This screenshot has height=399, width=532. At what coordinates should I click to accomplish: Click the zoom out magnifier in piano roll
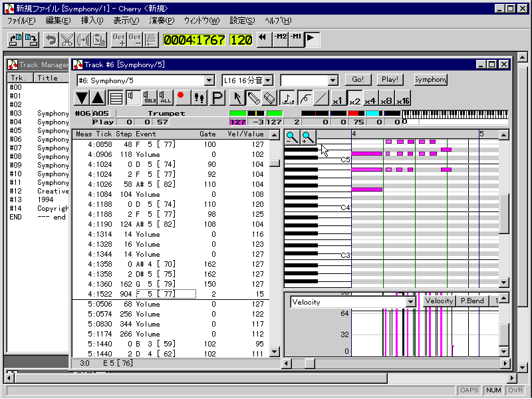tap(292, 138)
